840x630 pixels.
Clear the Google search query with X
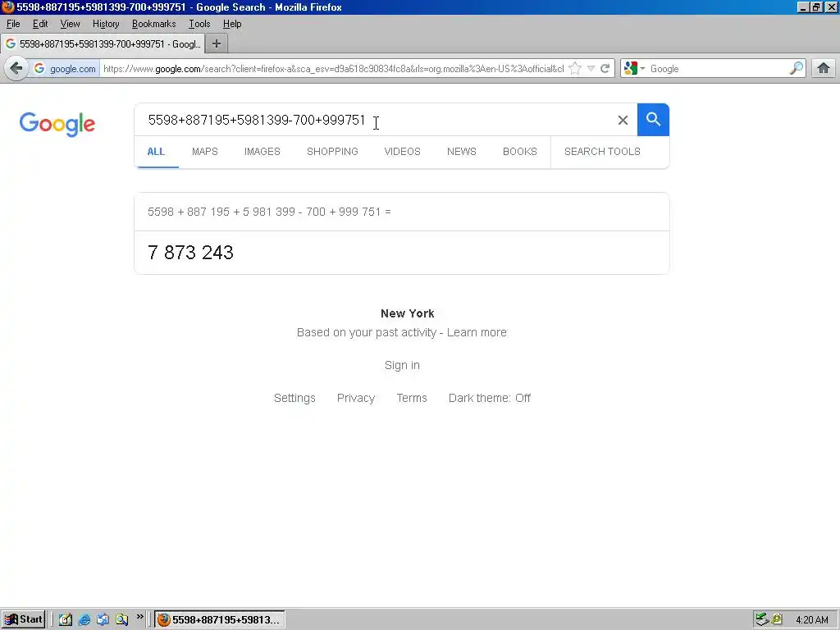pos(623,120)
